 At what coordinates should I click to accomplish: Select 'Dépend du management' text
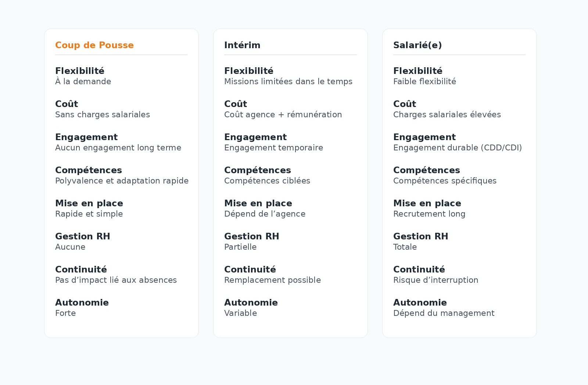tap(444, 313)
